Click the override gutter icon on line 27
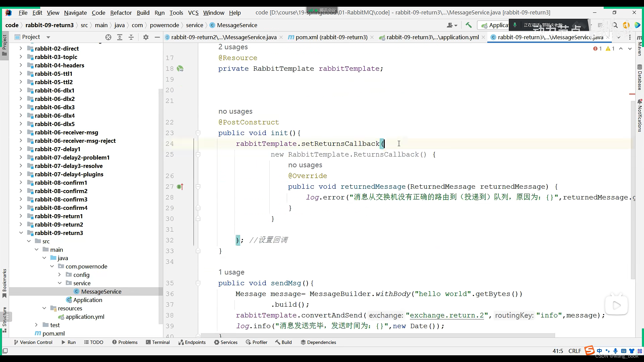Viewport: 644px width, 362px height. [x=180, y=187]
